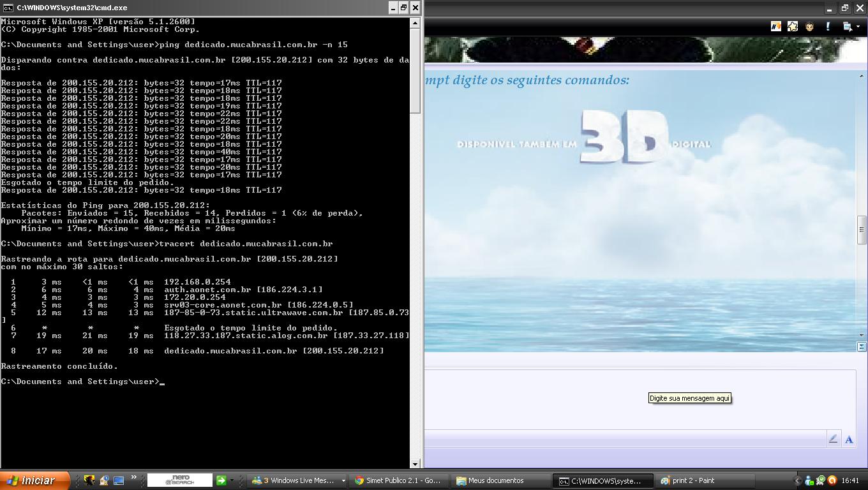Click the Show Desktop quick launch icon
Viewport: 868px width, 490px height.
(119, 480)
